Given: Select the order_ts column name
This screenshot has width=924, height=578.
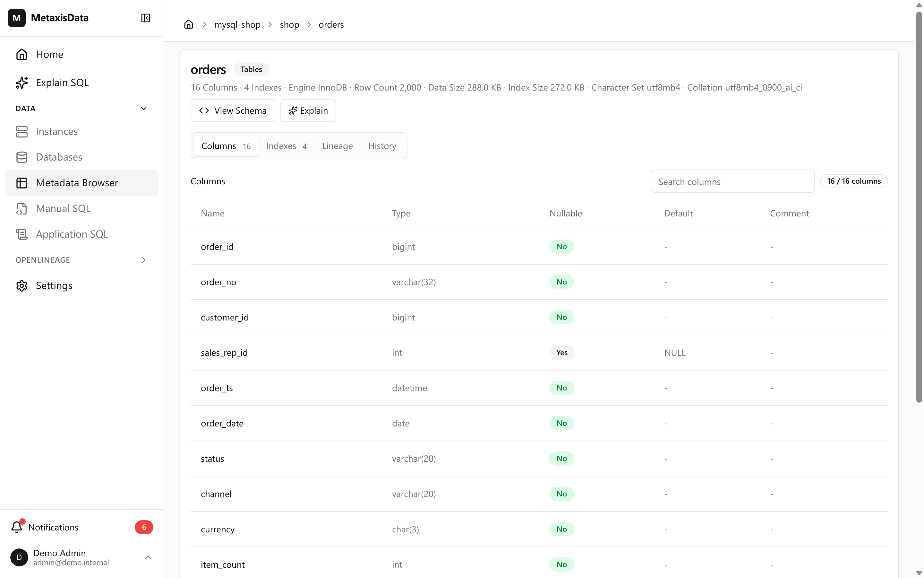Looking at the screenshot, I should (217, 388).
